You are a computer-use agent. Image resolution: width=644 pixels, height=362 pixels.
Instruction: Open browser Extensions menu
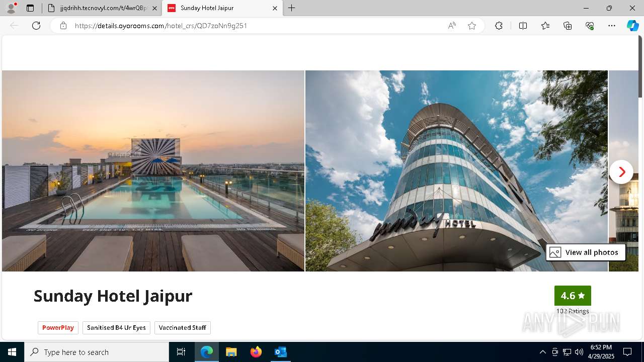[499, 26]
